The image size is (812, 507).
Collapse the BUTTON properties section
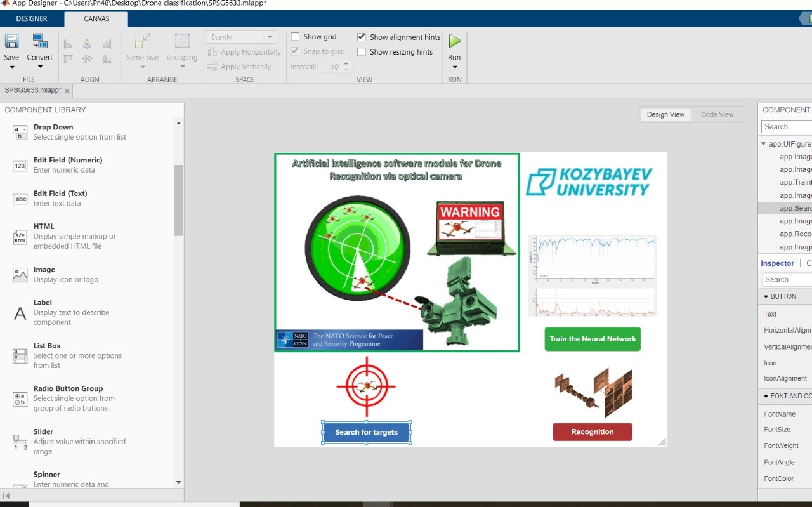(x=765, y=297)
